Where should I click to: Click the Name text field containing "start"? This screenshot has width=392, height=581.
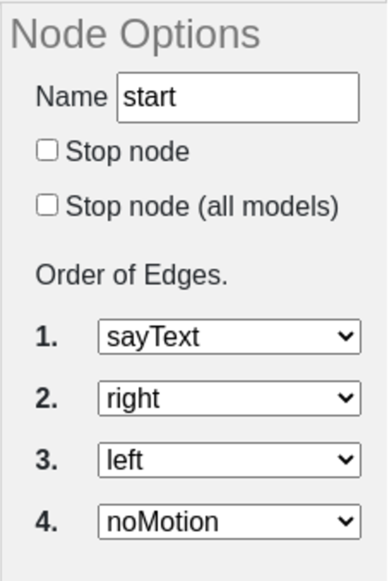(238, 97)
